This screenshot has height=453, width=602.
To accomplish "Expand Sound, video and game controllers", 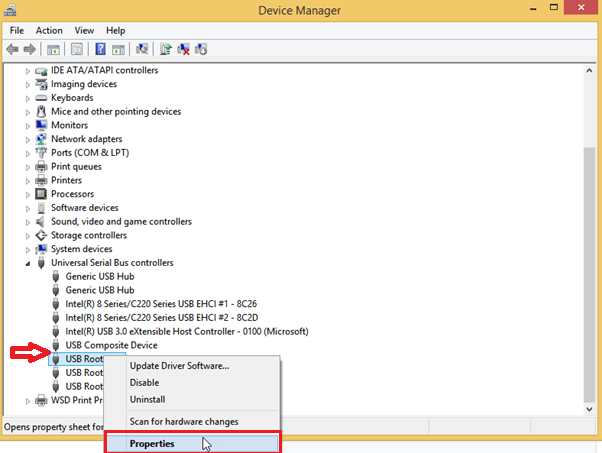I will click(27, 222).
